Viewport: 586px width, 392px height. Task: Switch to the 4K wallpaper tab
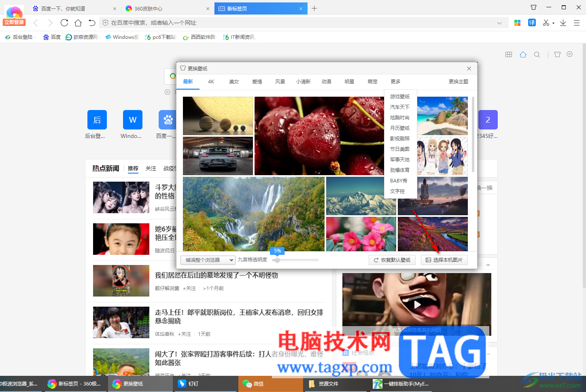pyautogui.click(x=211, y=82)
